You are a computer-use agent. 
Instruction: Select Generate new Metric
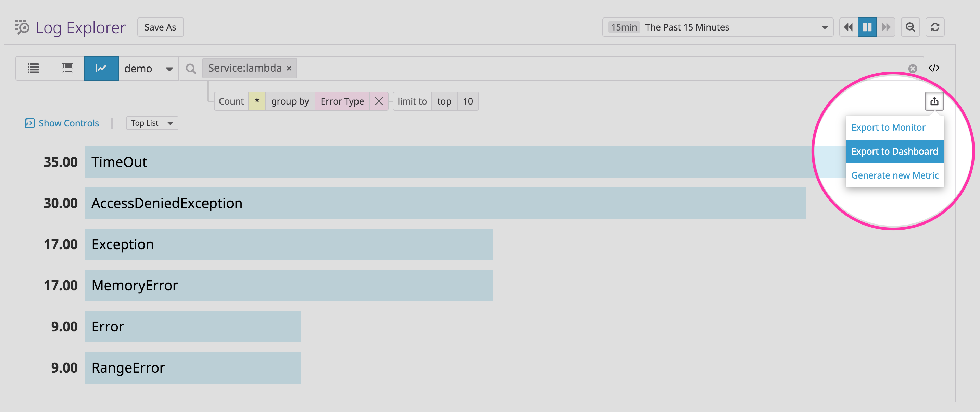pyautogui.click(x=895, y=175)
